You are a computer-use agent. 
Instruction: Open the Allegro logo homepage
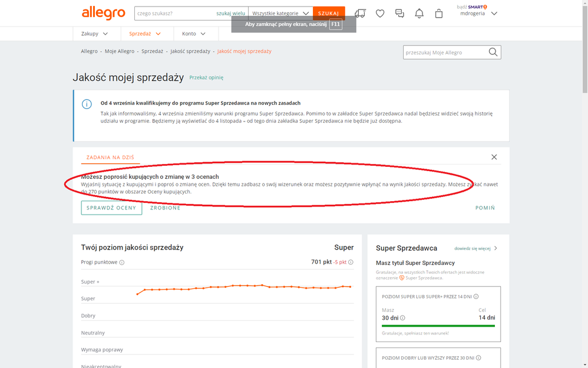click(103, 13)
